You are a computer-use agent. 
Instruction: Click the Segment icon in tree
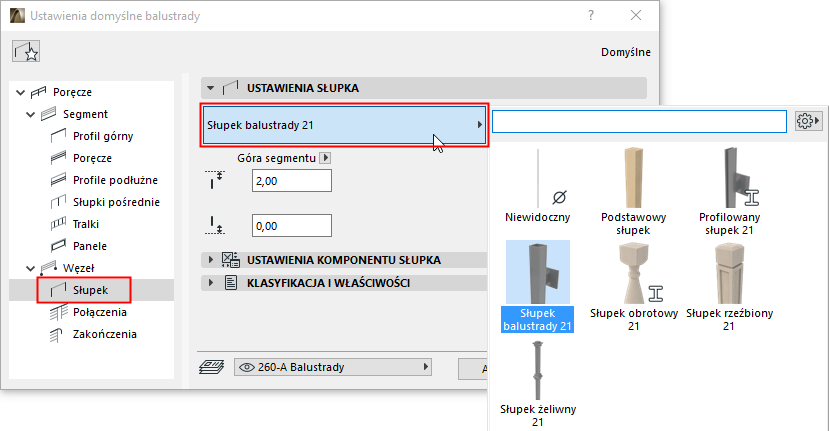[48, 114]
